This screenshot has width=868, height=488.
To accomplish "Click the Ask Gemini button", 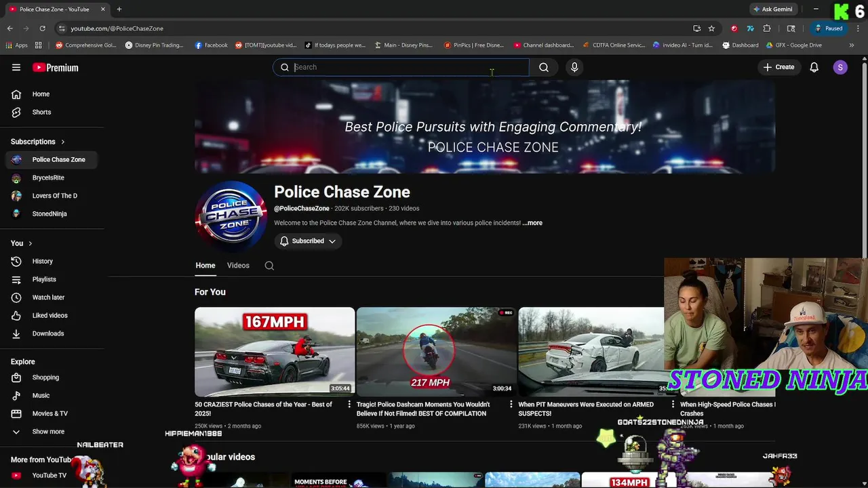I will 772,9.
